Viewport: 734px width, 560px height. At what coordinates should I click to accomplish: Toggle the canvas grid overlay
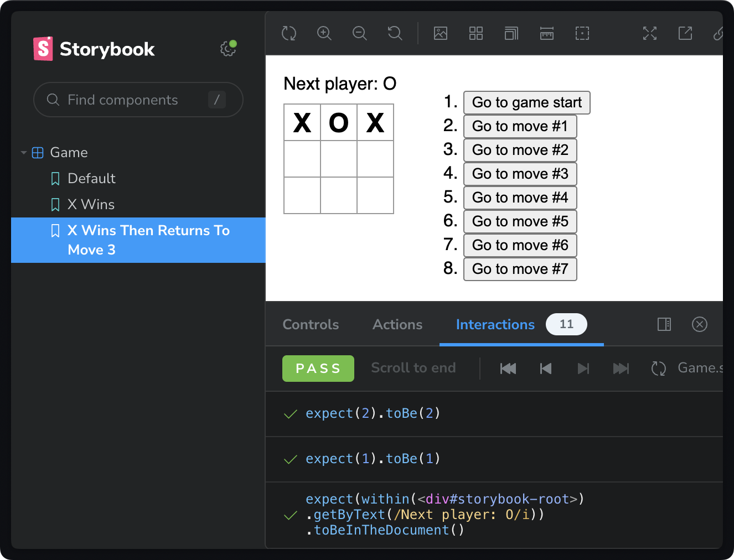pos(476,33)
